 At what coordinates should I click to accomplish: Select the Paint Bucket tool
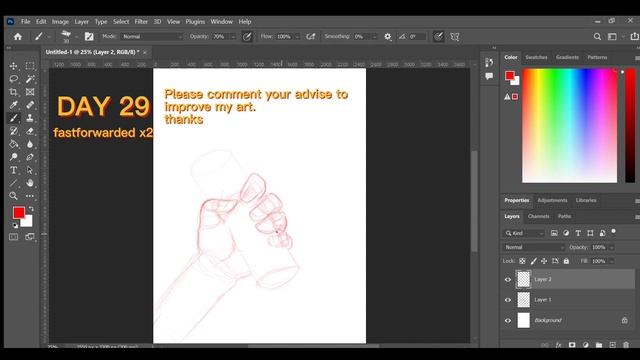pyautogui.click(x=13, y=144)
